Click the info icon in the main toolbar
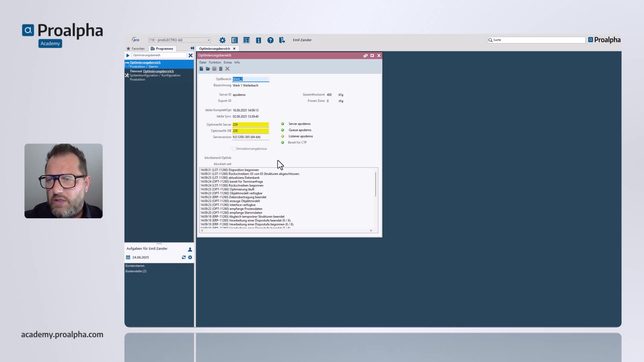The height and width of the screenshot is (362, 644). coord(258,40)
